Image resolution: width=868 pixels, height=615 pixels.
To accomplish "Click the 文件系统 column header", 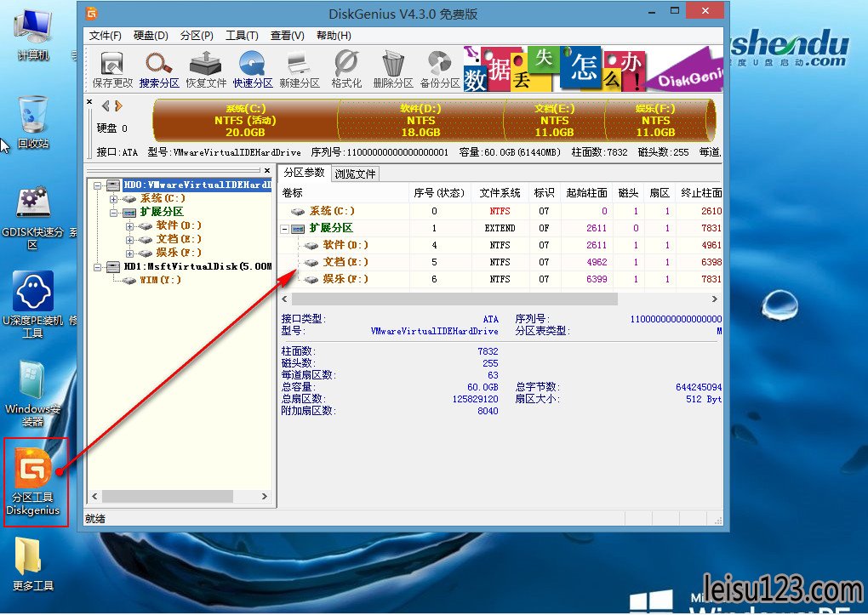I will 500,192.
